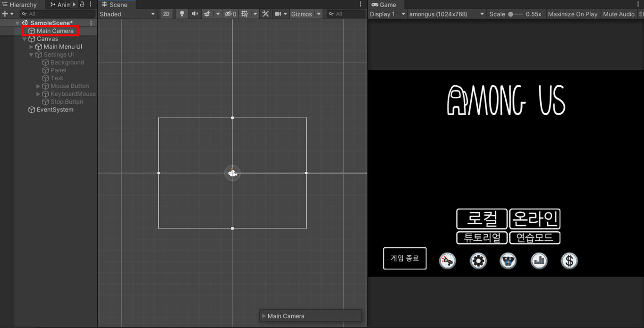The width and height of the screenshot is (644, 328).
Task: Click the 튜토리얼 button
Action: coord(482,238)
